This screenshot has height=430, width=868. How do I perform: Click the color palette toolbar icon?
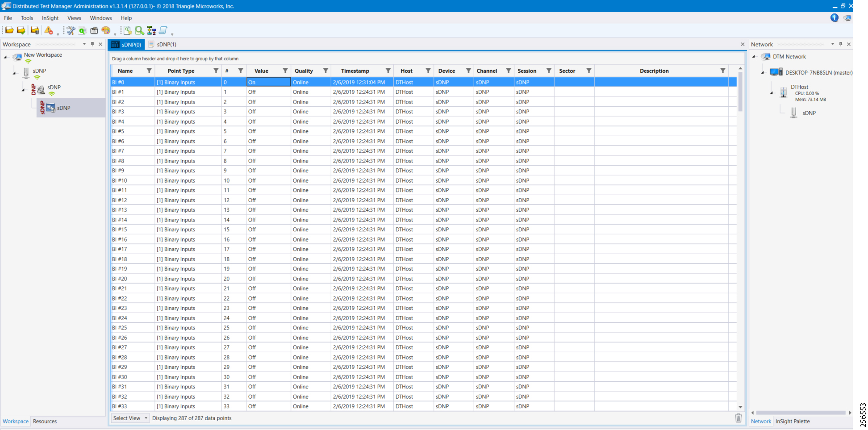(x=106, y=30)
